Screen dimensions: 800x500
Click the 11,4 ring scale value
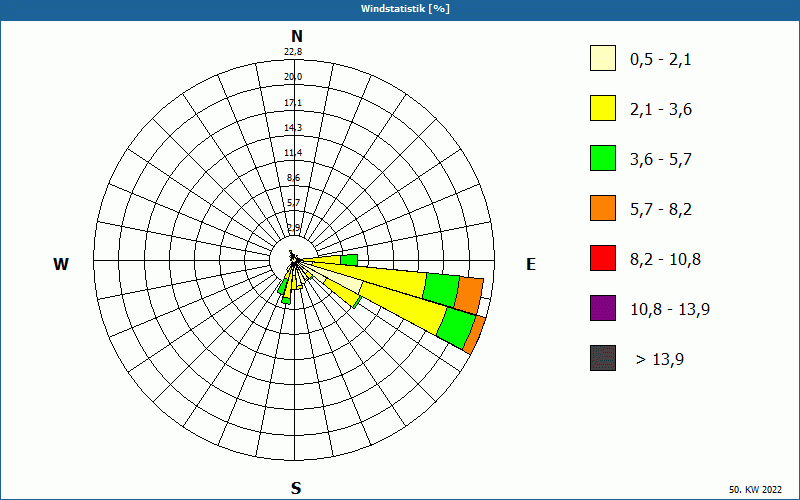tap(293, 153)
